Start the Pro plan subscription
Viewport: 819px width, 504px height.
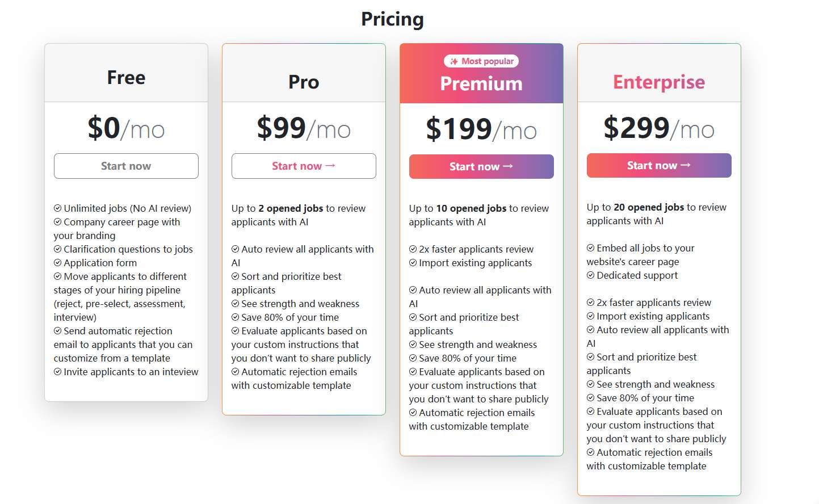(304, 166)
